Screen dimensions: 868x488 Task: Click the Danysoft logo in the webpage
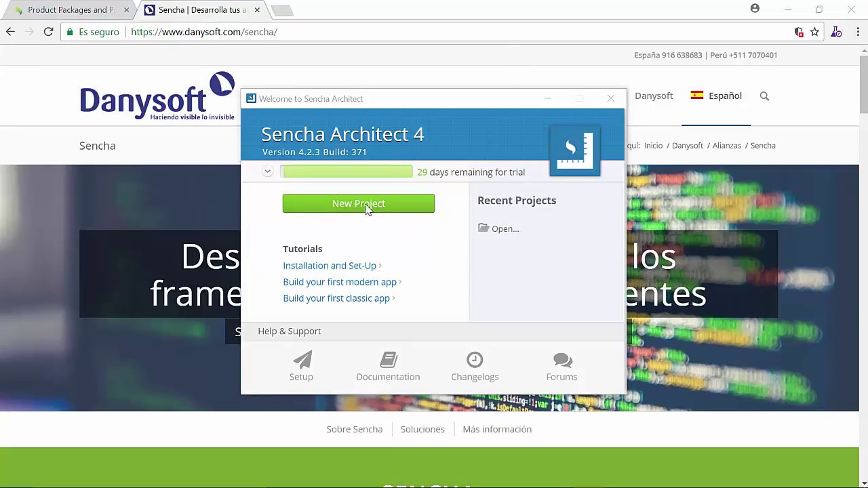point(157,96)
